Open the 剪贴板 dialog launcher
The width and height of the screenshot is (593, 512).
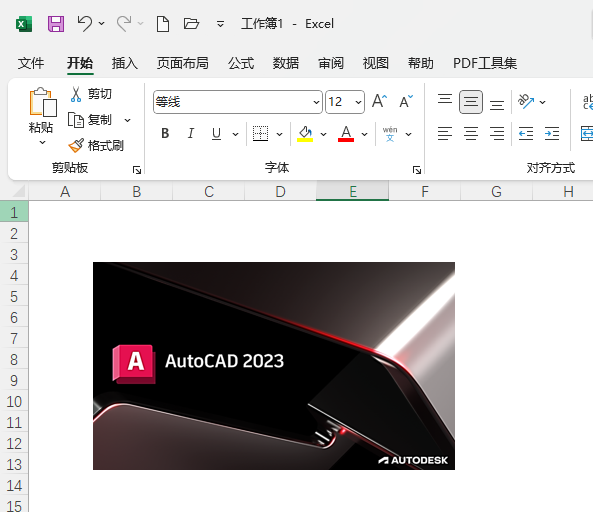[x=137, y=170]
